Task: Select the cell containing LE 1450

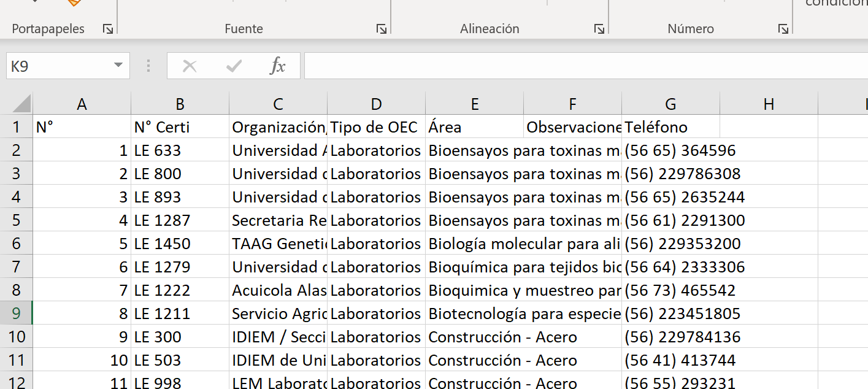Action: 180,244
